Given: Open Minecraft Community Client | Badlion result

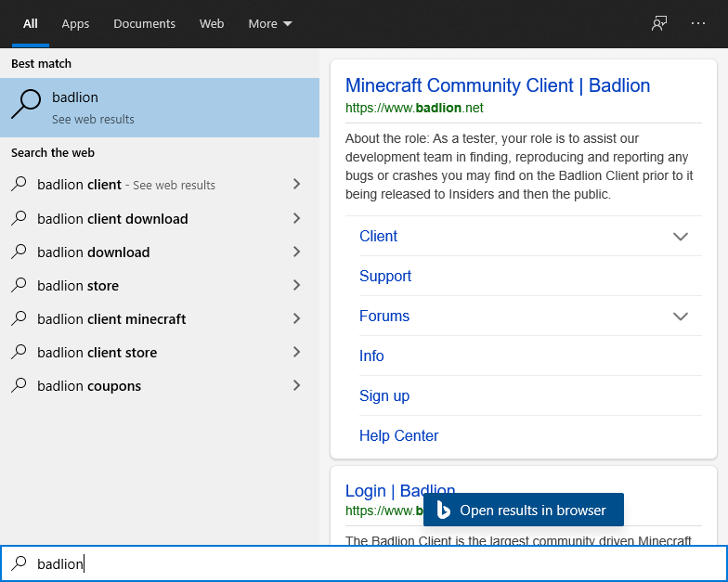Looking at the screenshot, I should click(498, 85).
